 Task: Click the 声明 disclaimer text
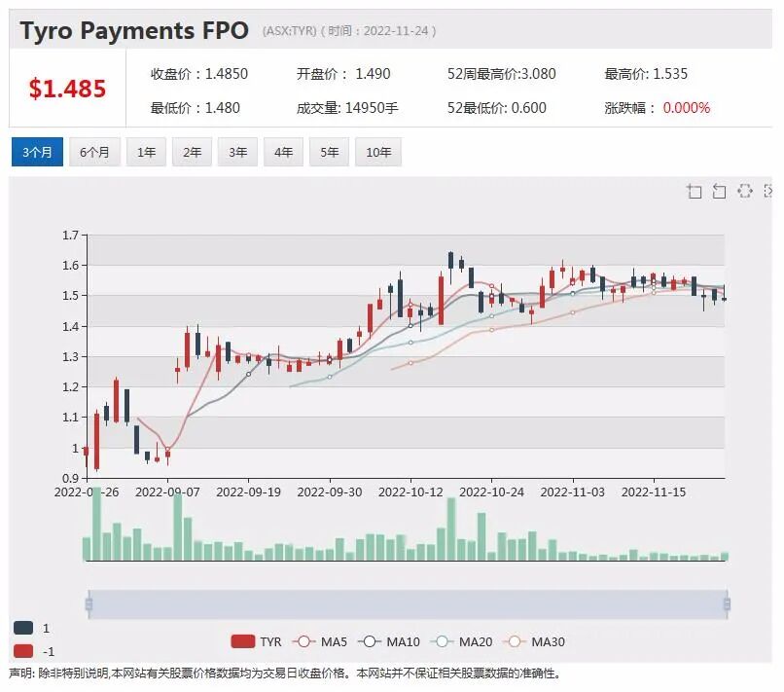click(x=285, y=674)
